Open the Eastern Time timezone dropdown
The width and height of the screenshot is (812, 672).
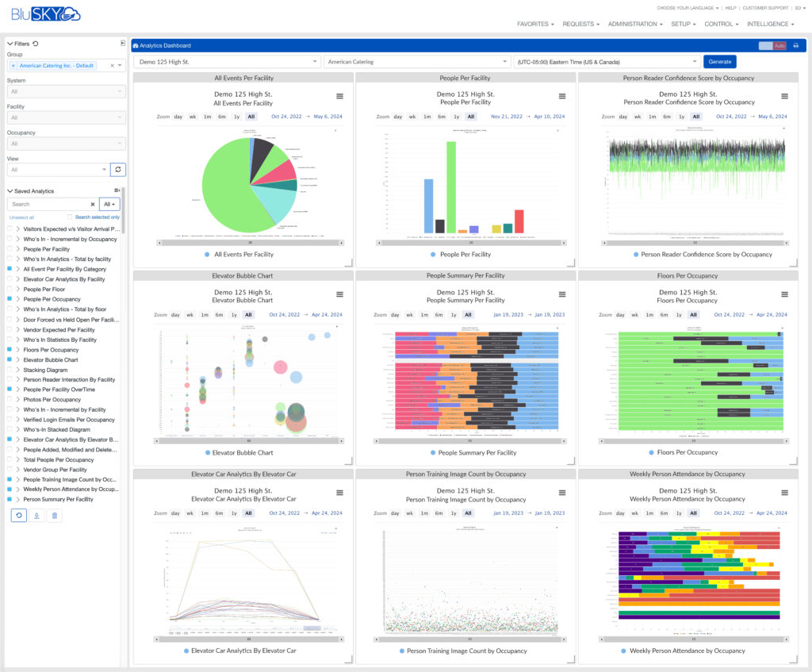click(x=607, y=62)
